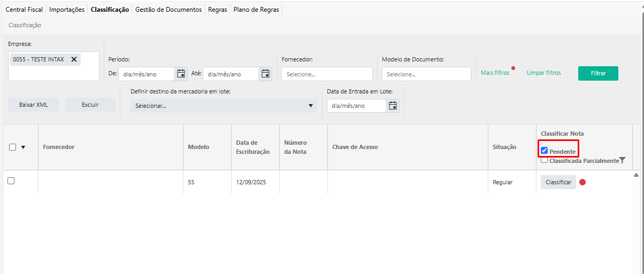
Task: Click the Limpar filtros link
Action: click(543, 73)
